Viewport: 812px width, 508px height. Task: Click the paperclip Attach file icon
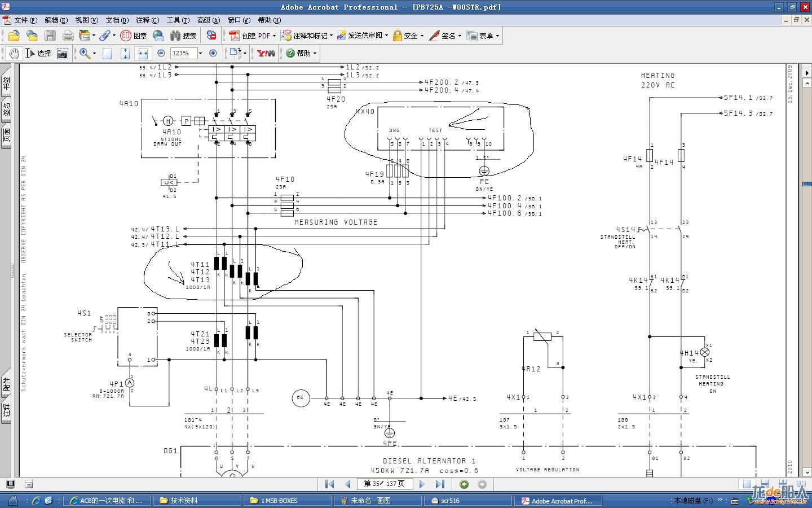(104, 36)
